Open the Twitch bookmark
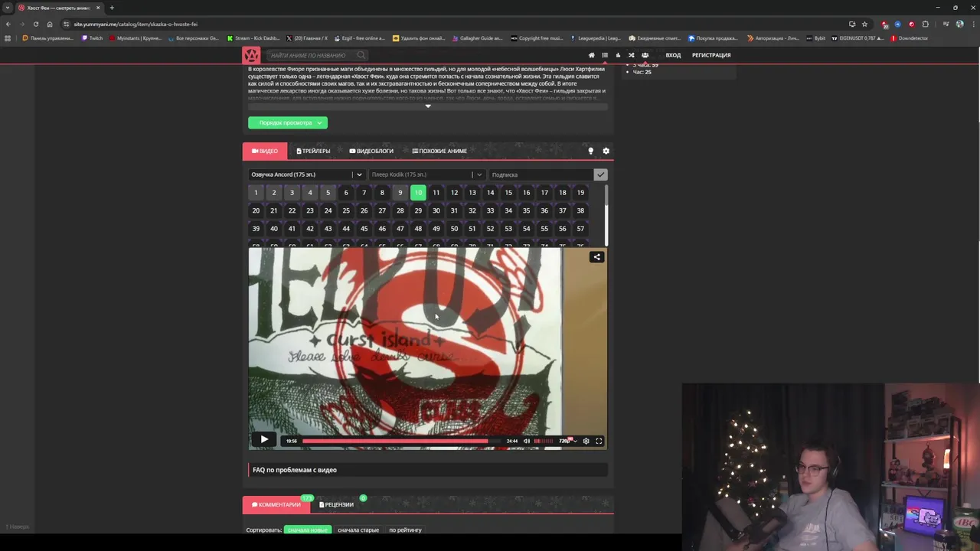This screenshot has height=551, width=980. pos(93,37)
